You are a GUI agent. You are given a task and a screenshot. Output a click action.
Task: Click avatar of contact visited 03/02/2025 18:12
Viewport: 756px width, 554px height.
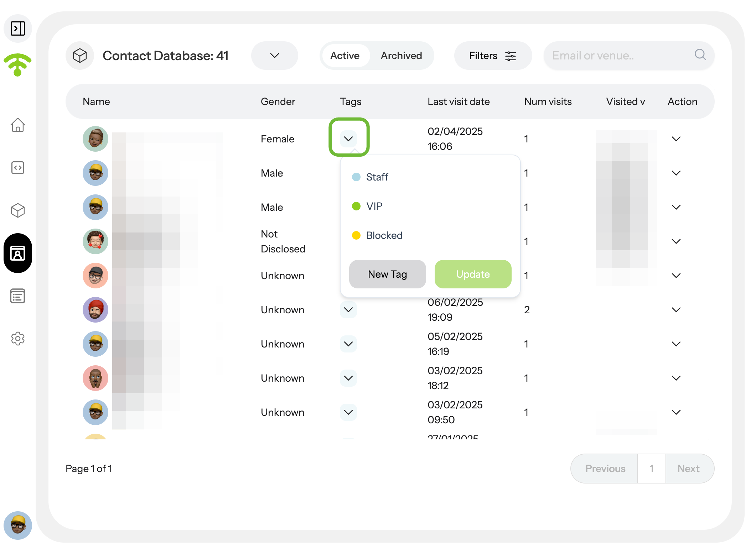pos(95,378)
